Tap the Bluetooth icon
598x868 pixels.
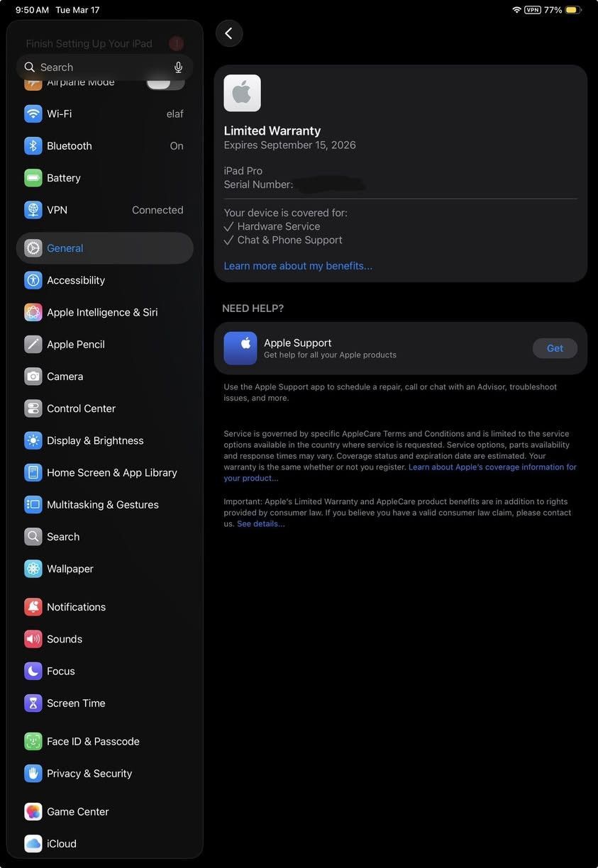click(x=33, y=146)
